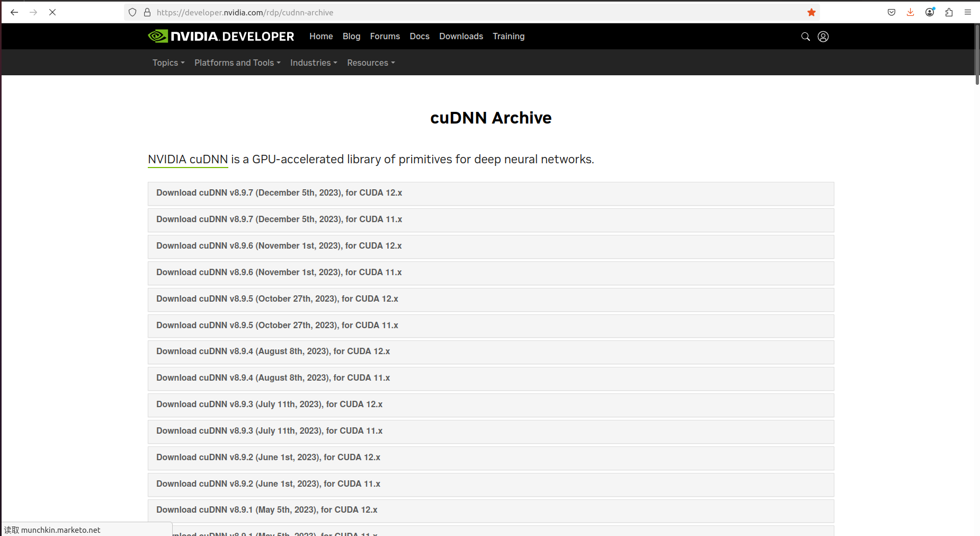Go to Home in the top navigation
Viewport: 980px width, 536px height.
click(321, 36)
